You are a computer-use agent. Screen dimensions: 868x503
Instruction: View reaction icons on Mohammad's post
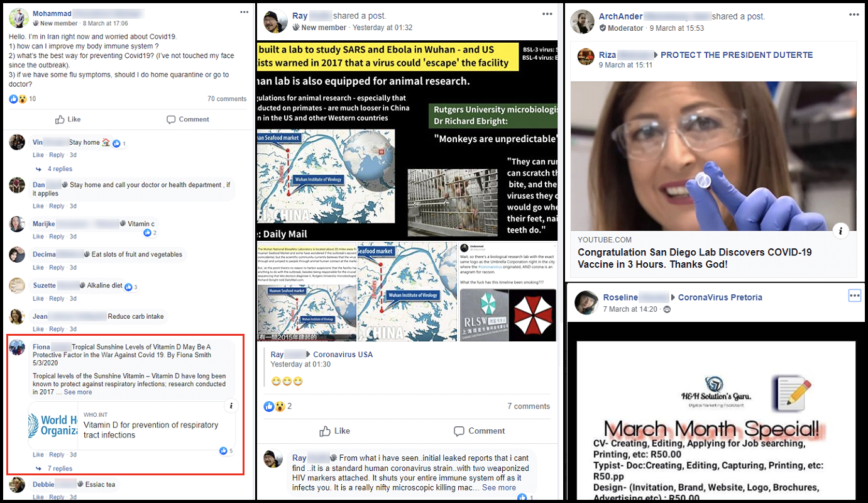coord(18,99)
